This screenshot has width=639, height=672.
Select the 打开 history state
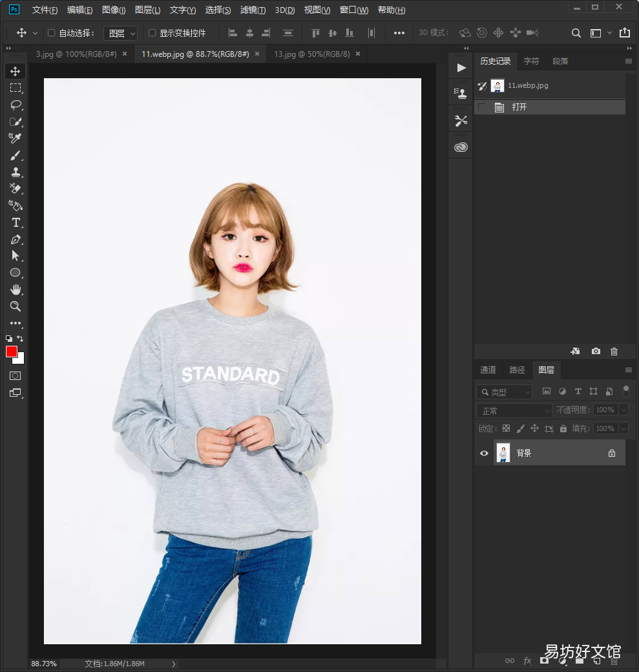click(x=550, y=107)
